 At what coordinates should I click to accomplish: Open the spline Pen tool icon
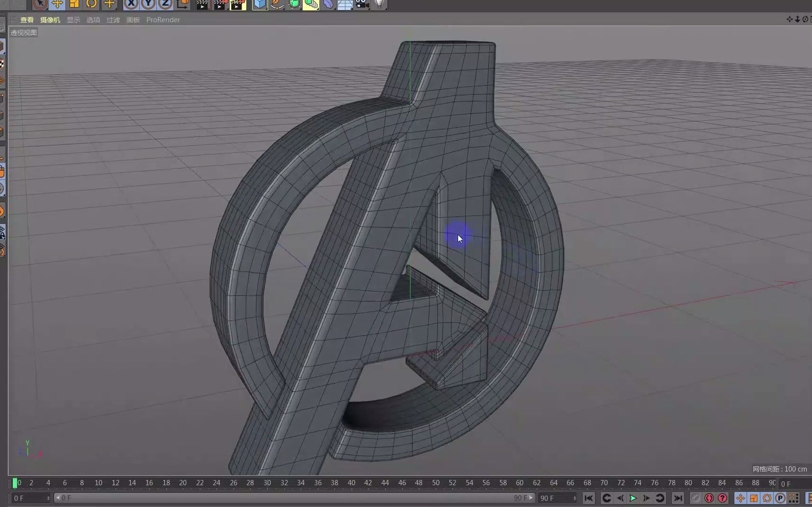pyautogui.click(x=277, y=4)
